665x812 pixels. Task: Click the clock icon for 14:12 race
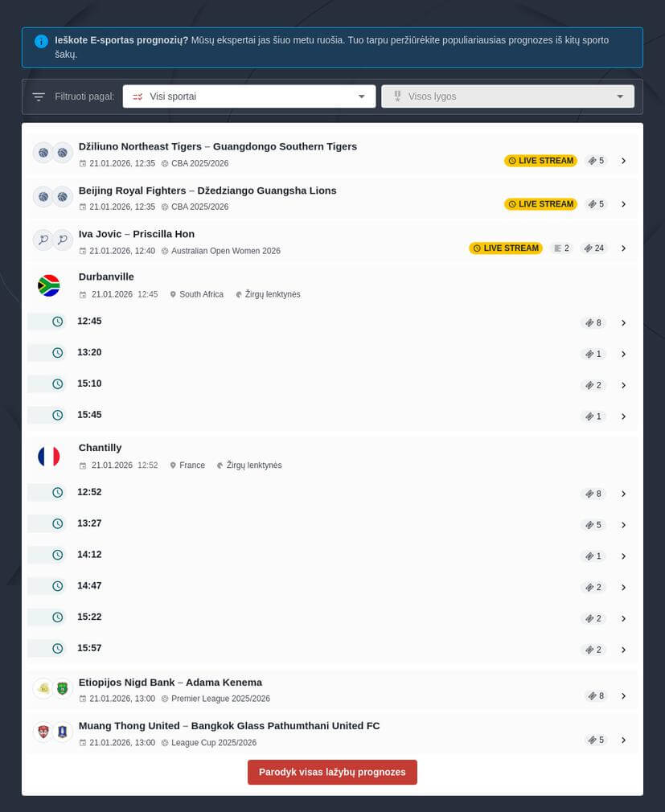coord(58,555)
